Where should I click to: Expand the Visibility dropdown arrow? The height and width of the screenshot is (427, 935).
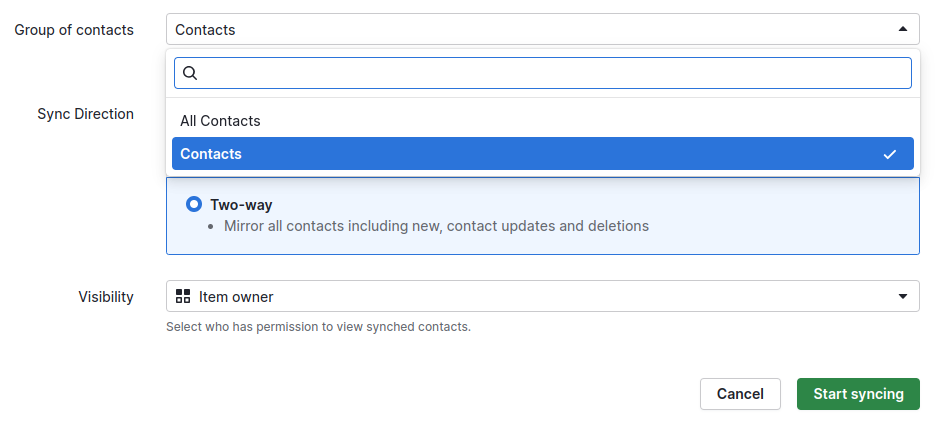coord(903,296)
